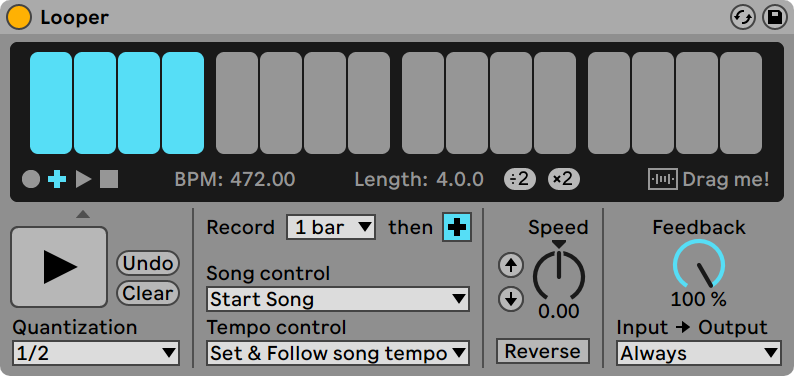This screenshot has height=376, width=794.
Task: Open the Quantization 1/2 dropdown
Action: (x=96, y=353)
